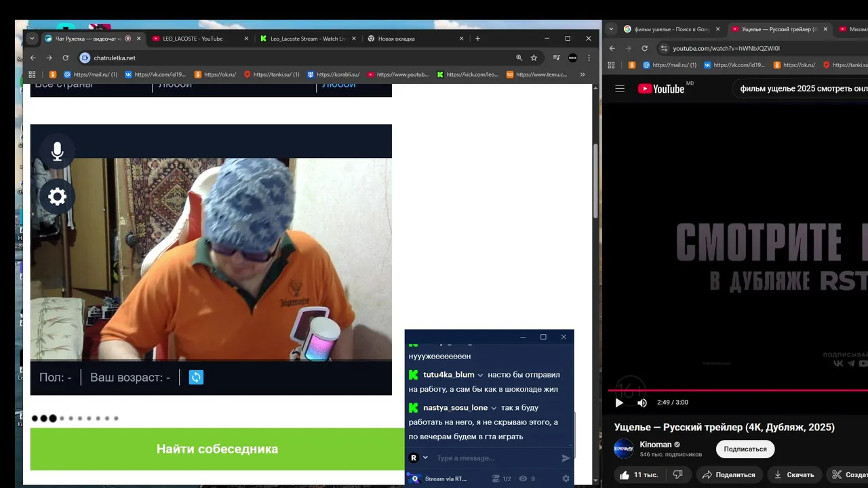Open temu.com bookmark in left browser
The width and height of the screenshot is (868, 488).
tap(536, 75)
